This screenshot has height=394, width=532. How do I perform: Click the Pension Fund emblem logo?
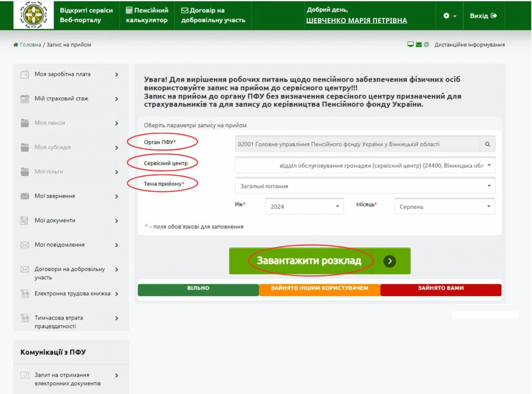point(34,15)
